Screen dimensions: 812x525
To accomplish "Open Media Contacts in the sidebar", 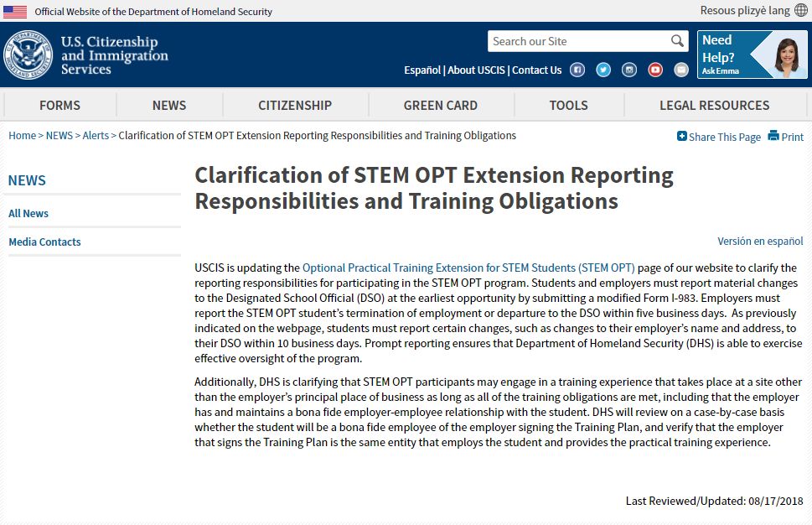I will 44,242.
